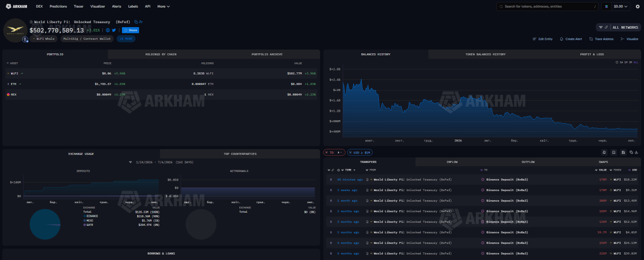Open the Top Counterparties tab
This screenshot has height=260, width=644.
240,154
